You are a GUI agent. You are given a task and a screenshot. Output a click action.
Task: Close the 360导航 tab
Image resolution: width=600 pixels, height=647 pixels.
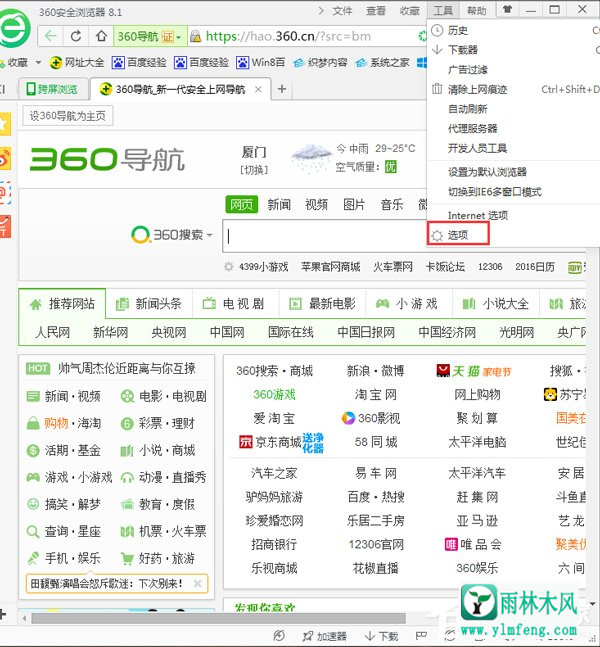[x=258, y=89]
